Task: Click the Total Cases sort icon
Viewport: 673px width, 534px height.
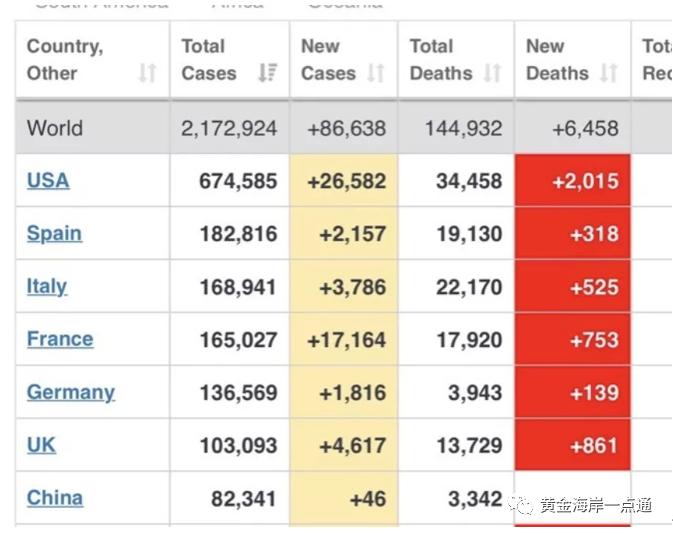Action: click(268, 73)
